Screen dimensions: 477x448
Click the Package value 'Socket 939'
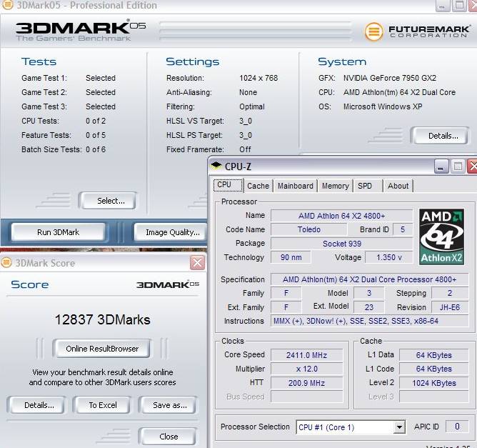[x=341, y=244]
